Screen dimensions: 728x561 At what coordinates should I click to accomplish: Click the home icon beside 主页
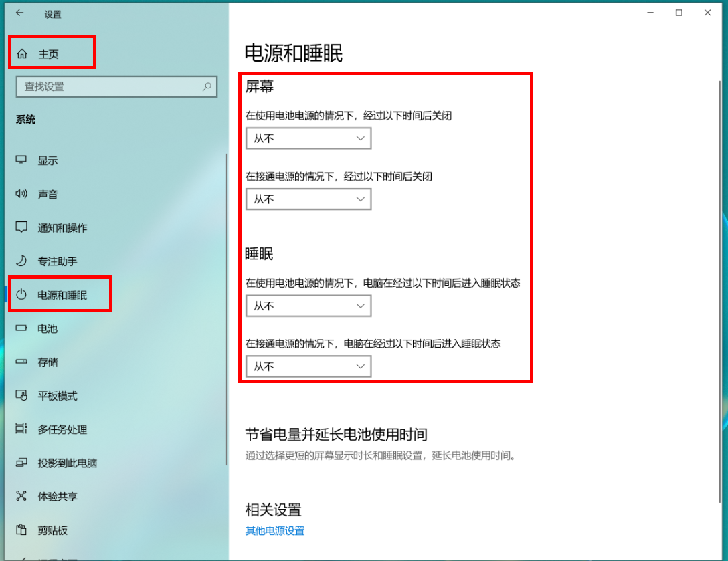coord(23,54)
